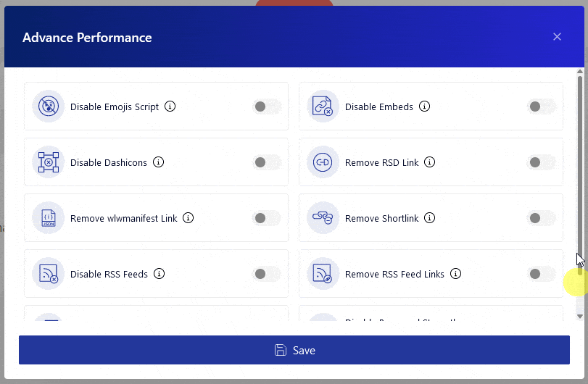Enable the Disable RSS Feeds toggle
This screenshot has width=588, height=384.
click(267, 274)
